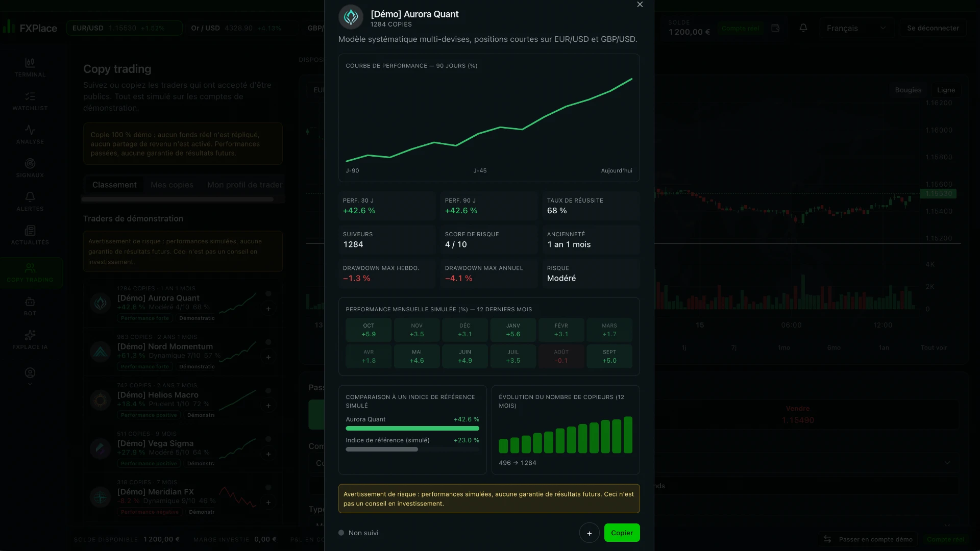Click the wallet icon next to Compte réel
This screenshot has height=551, width=980.
tap(775, 28)
